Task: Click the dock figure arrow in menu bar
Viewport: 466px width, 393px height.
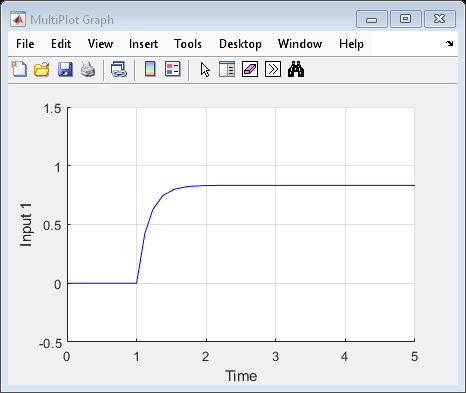Action: pos(449,43)
